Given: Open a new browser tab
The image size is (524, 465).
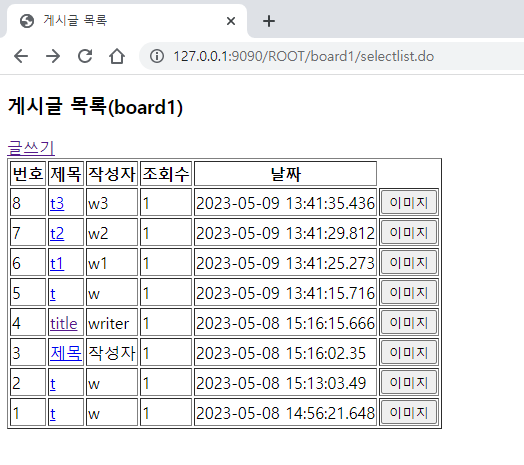Looking at the screenshot, I should coord(269,21).
